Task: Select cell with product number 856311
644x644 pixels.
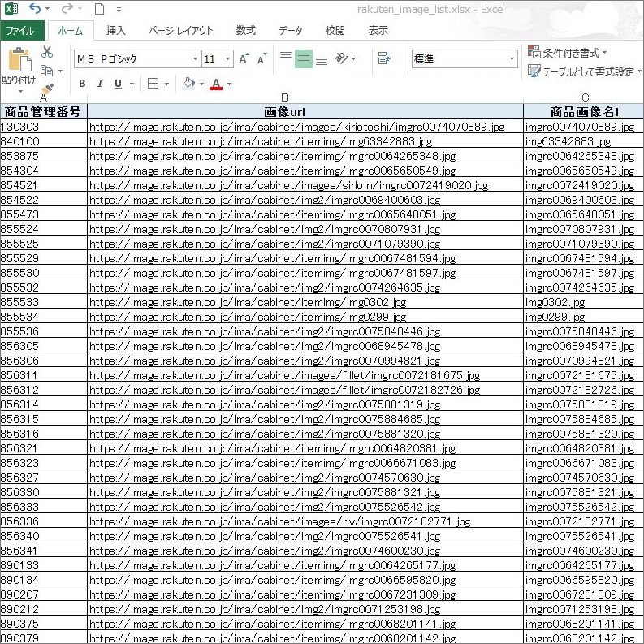Action: click(44, 375)
